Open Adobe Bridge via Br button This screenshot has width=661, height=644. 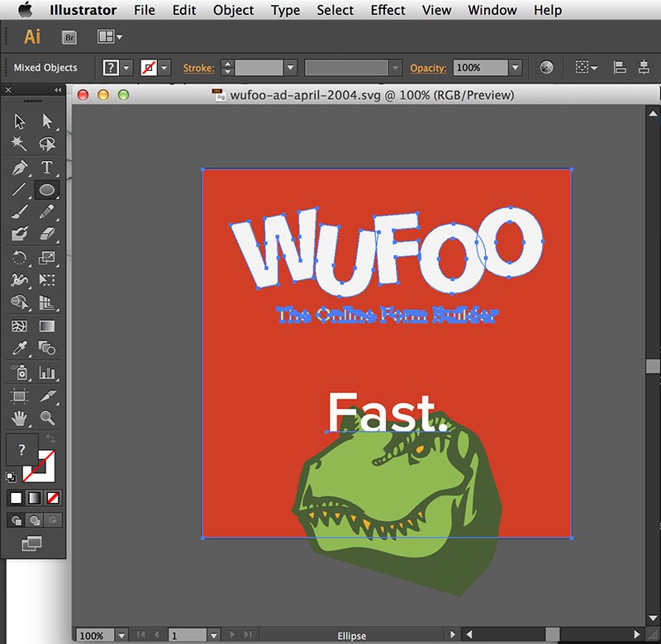point(69,37)
